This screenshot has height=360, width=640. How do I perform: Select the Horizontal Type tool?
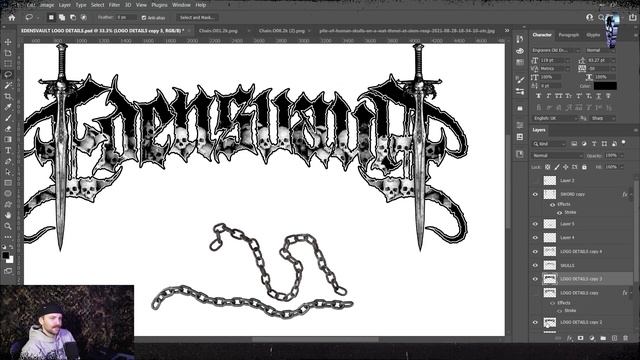point(8,150)
